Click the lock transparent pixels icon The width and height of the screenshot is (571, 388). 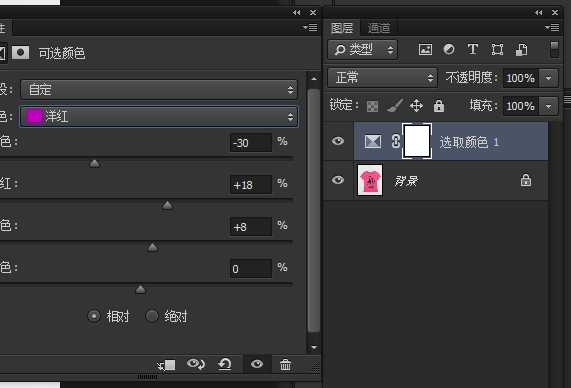point(372,106)
